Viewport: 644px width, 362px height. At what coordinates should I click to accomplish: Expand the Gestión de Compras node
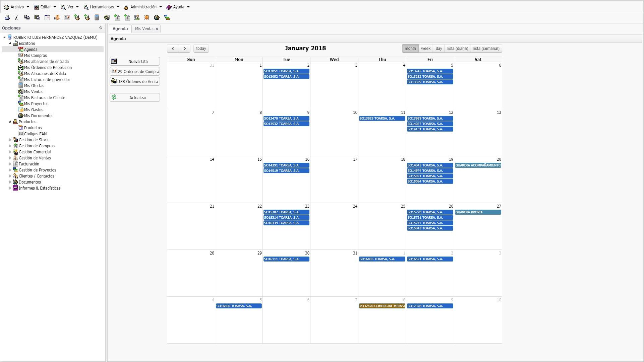[x=10, y=146]
